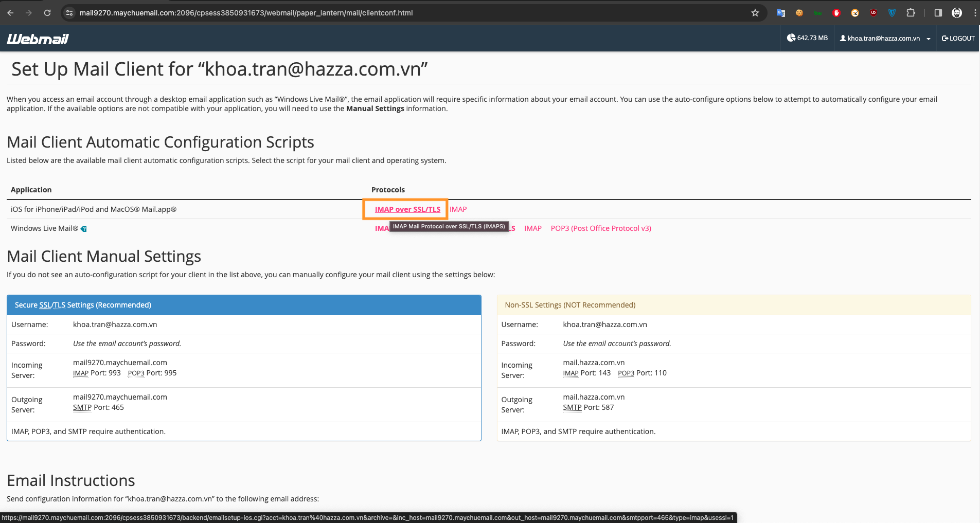Bookmark this page with the star icon
This screenshot has width=980, height=523.
click(x=755, y=12)
